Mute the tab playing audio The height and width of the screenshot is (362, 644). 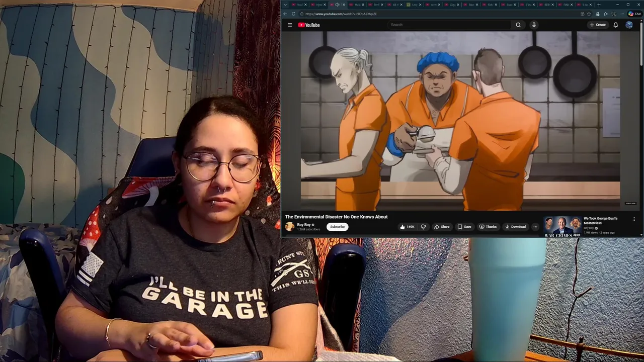337,5
